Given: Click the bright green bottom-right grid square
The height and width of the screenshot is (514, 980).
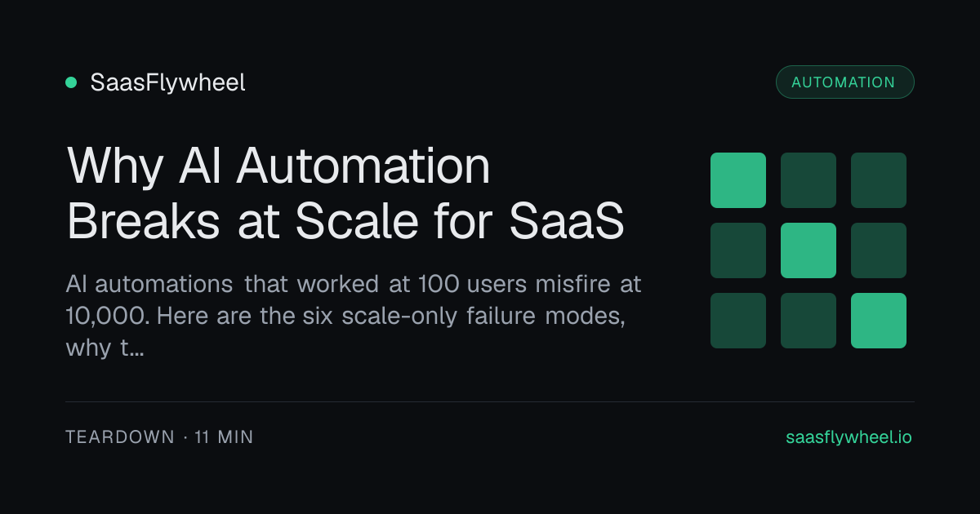Looking at the screenshot, I should point(879,321).
